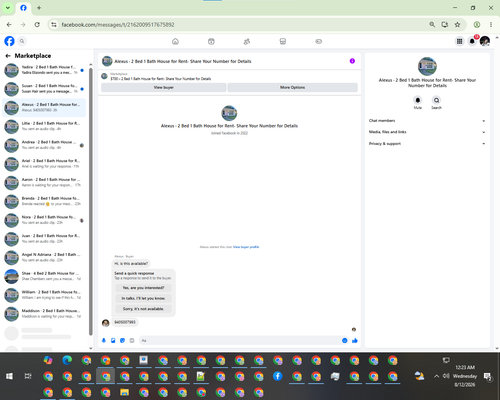The image size is (500, 400).
Task: Open Susan conversation
Action: pyautogui.click(x=44, y=89)
